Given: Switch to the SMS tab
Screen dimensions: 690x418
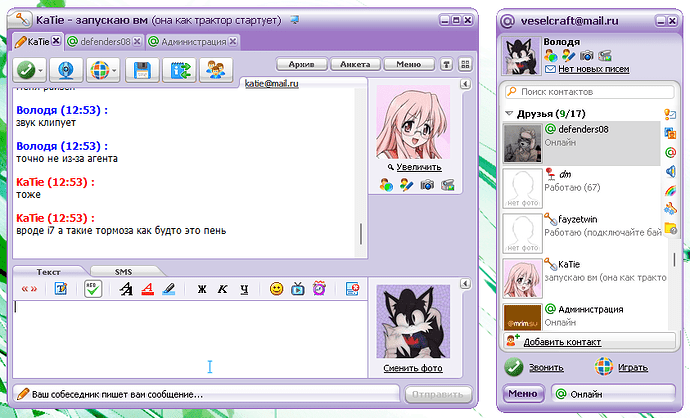Looking at the screenshot, I should (122, 271).
